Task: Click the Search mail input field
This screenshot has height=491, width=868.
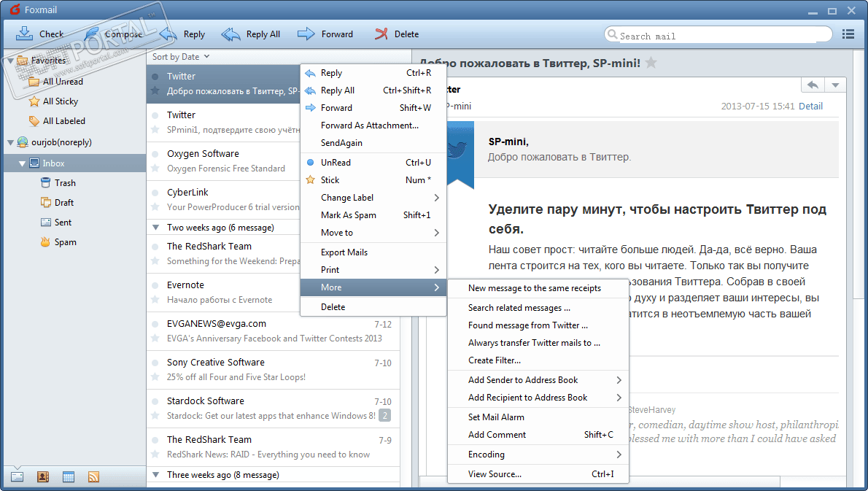Action: pos(718,36)
